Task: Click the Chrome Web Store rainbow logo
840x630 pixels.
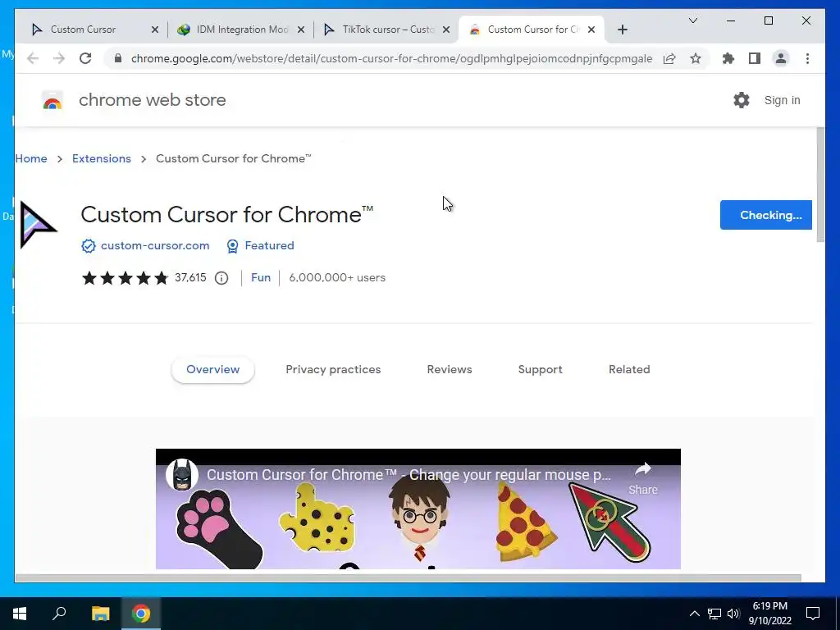Action: [52, 100]
